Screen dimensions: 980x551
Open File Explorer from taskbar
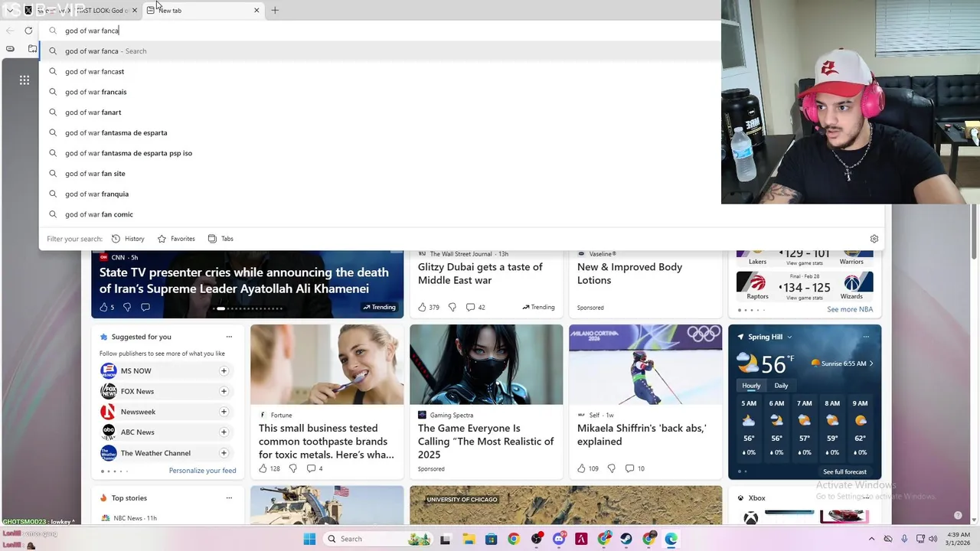point(468,539)
